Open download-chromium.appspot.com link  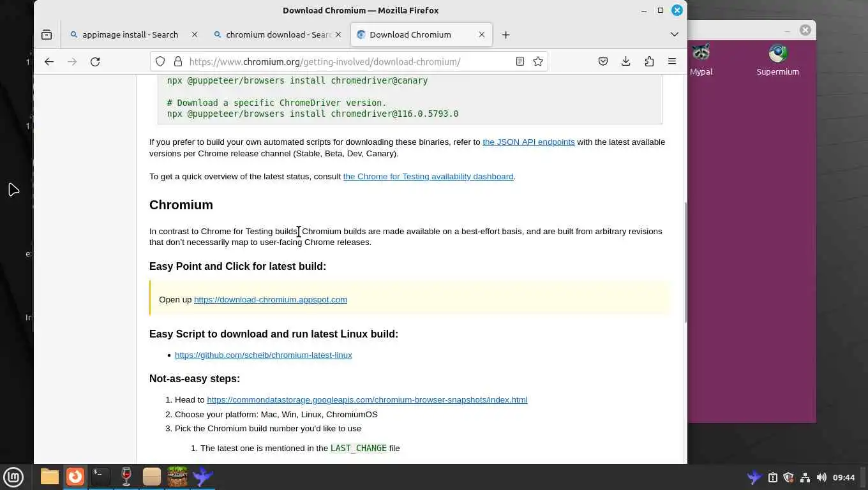[271, 299]
